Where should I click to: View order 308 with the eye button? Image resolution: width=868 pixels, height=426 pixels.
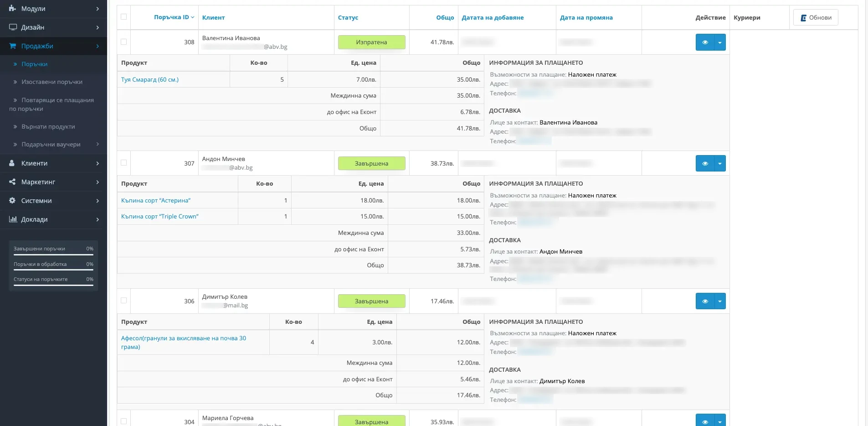coord(705,42)
